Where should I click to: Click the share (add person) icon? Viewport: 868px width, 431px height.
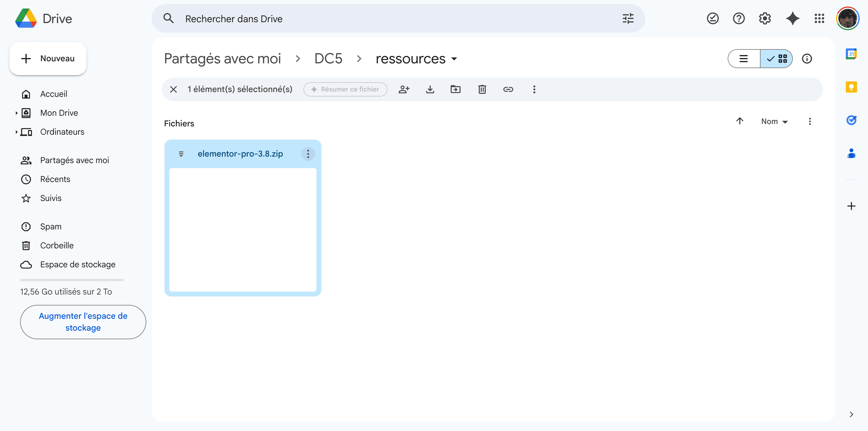pos(404,89)
